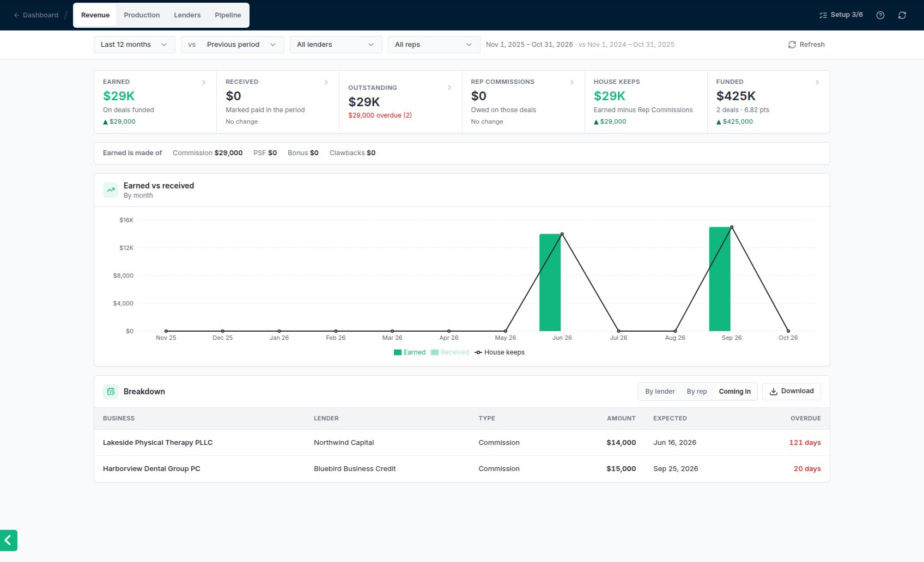Sort by the Amount column header
Screen dimensions: 924x562
[x=621, y=418]
